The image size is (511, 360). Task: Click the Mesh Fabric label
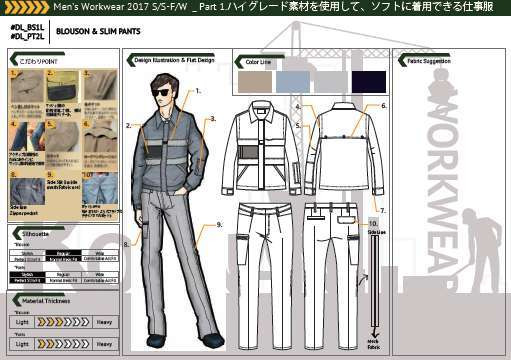pyautogui.click(x=373, y=344)
